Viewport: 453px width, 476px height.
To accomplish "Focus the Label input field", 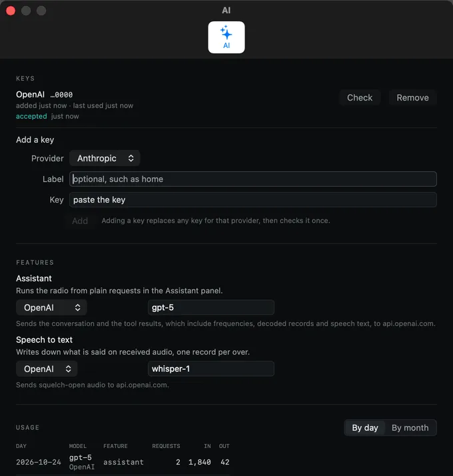I will (253, 179).
